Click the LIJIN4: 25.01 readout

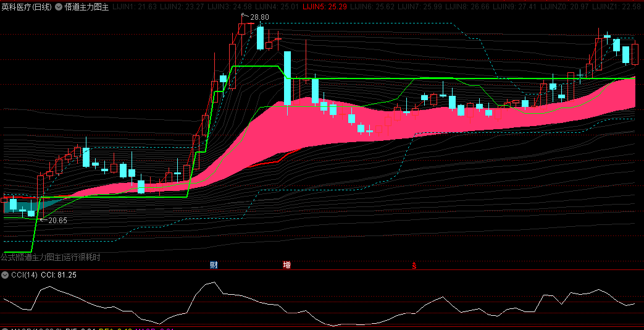coord(278,7)
